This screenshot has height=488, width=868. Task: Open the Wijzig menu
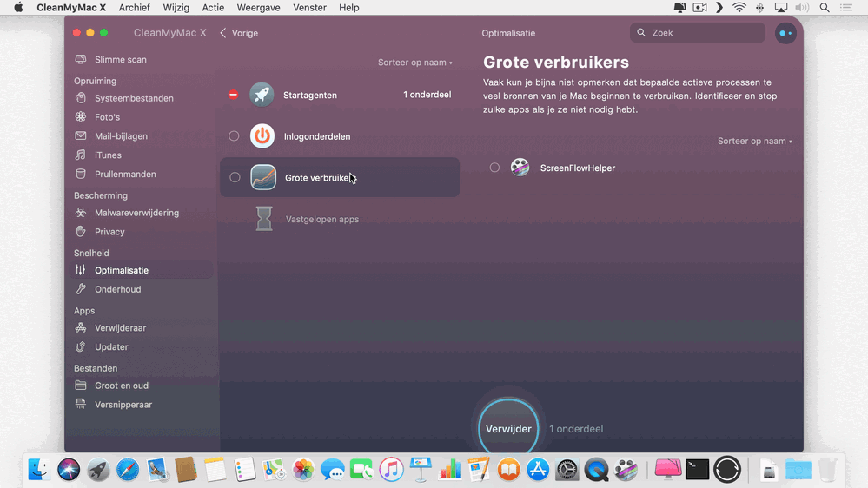coord(176,8)
